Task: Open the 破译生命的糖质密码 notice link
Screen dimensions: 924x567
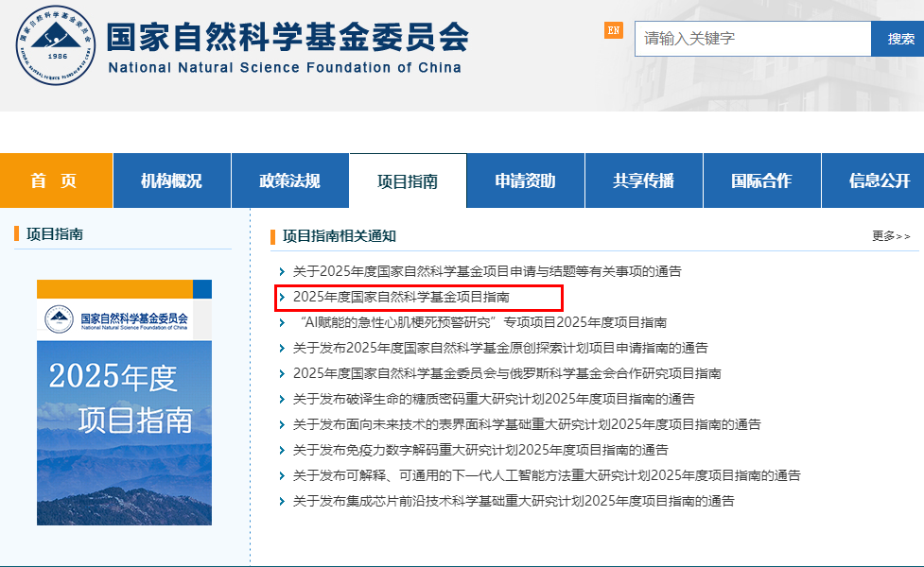Action: point(494,399)
